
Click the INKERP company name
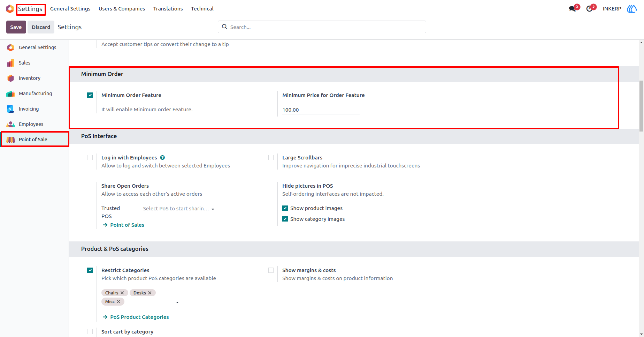pyautogui.click(x=612, y=9)
